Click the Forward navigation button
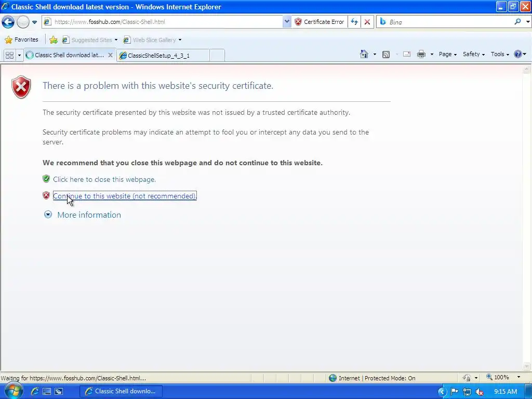 pos(23,22)
